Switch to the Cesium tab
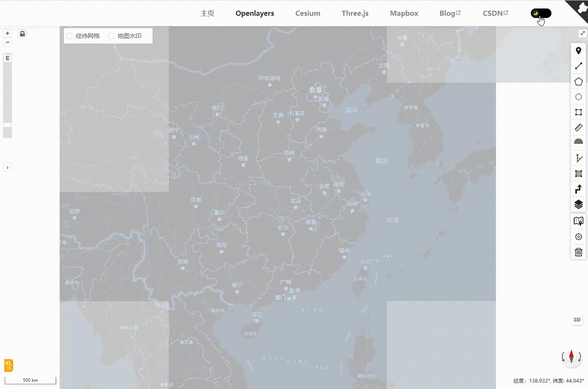 pyautogui.click(x=308, y=13)
